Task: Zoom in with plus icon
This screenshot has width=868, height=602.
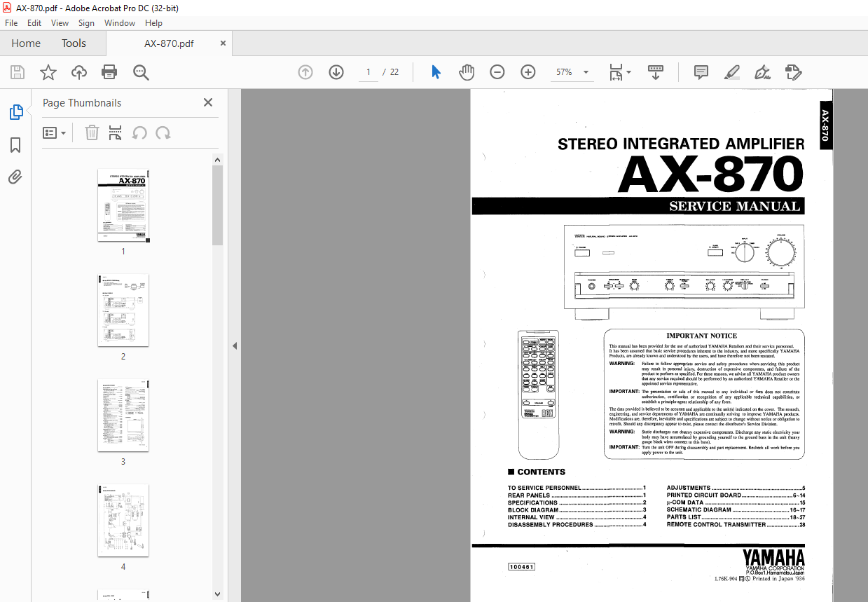Action: point(528,72)
